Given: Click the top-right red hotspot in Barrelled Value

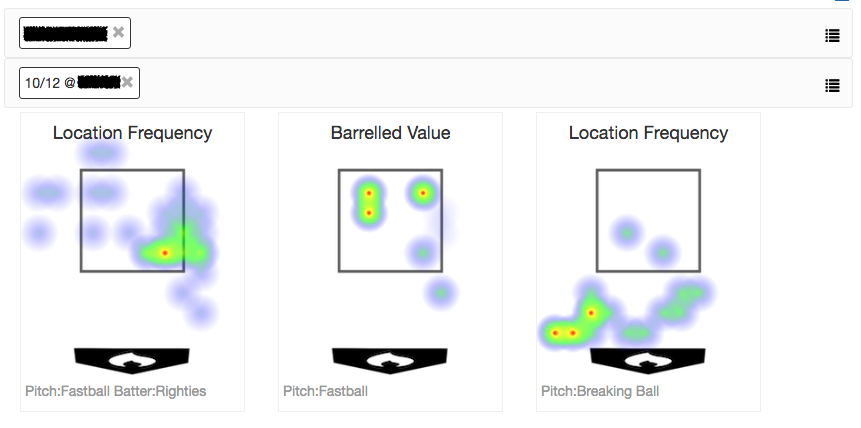Looking at the screenshot, I should [423, 193].
